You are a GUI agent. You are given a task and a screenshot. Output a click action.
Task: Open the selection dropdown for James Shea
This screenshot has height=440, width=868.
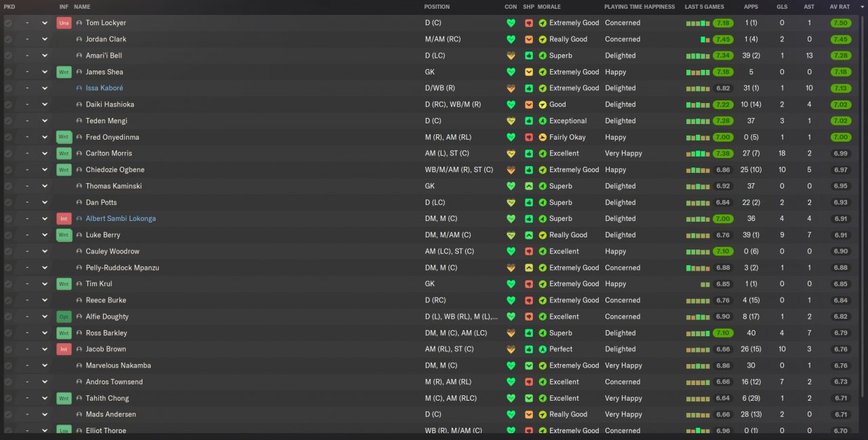click(x=45, y=72)
